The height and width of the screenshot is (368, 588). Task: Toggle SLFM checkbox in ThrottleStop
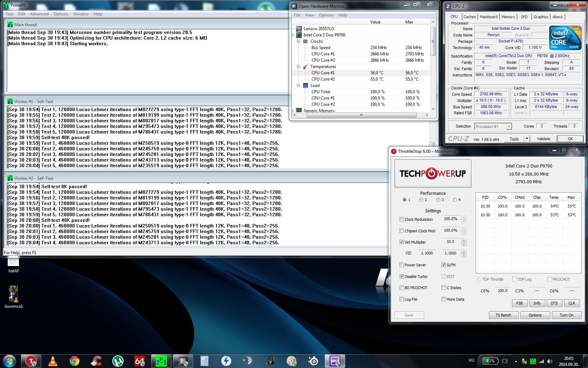tap(443, 265)
